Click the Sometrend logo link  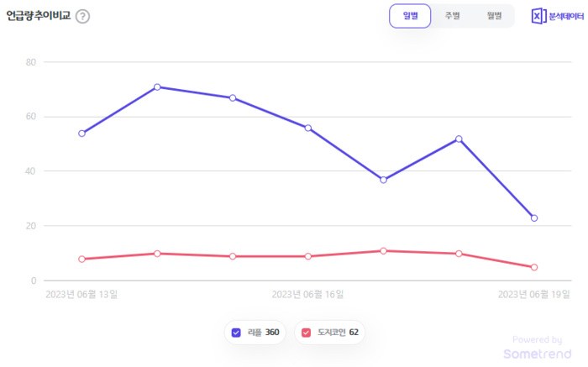pos(533,354)
